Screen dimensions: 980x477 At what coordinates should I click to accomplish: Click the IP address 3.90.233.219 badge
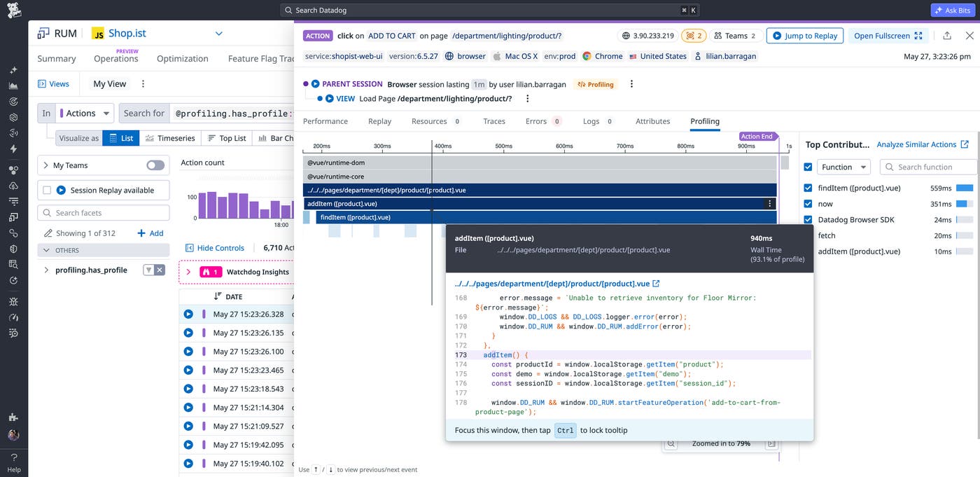click(x=648, y=36)
